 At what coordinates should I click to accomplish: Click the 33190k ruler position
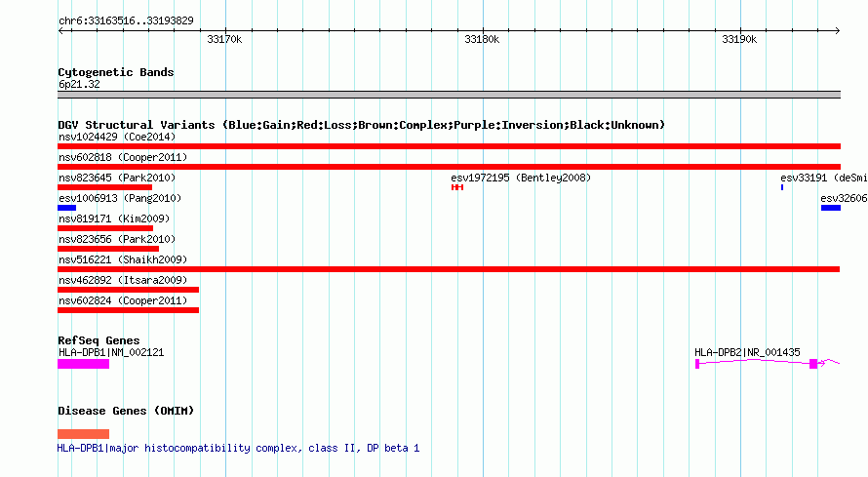point(739,39)
